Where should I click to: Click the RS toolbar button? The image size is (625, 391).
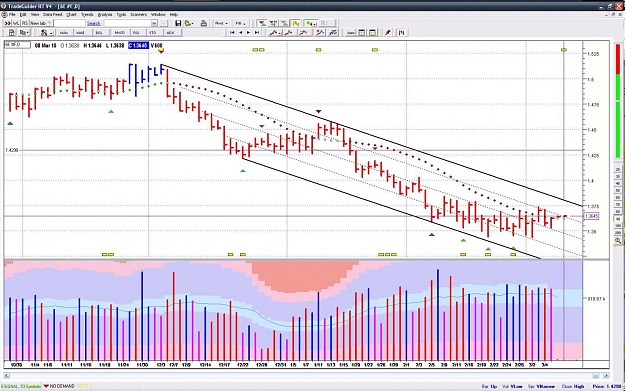25,23
